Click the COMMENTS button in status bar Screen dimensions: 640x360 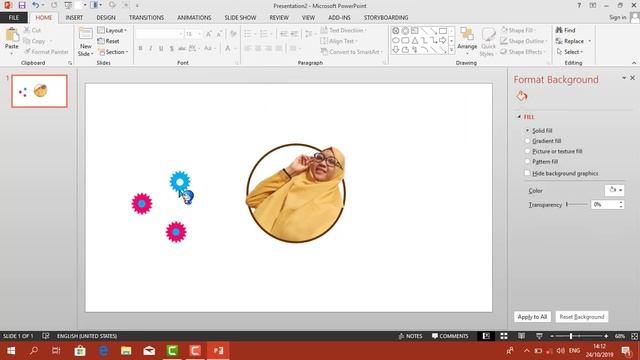[450, 336]
